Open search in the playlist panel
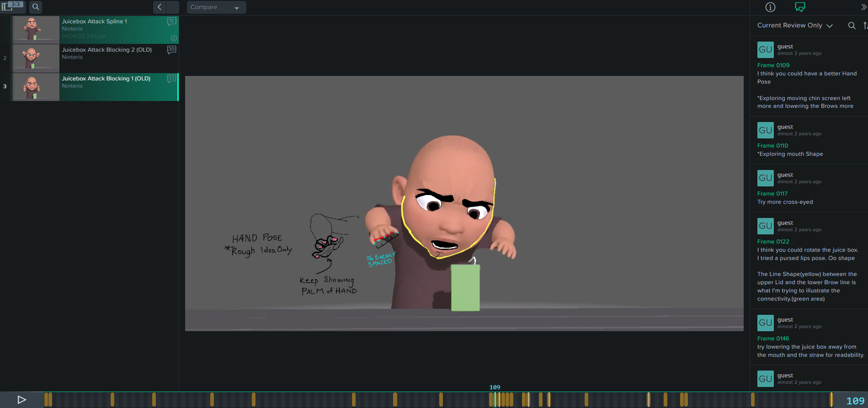868x408 pixels. pyautogui.click(x=36, y=7)
